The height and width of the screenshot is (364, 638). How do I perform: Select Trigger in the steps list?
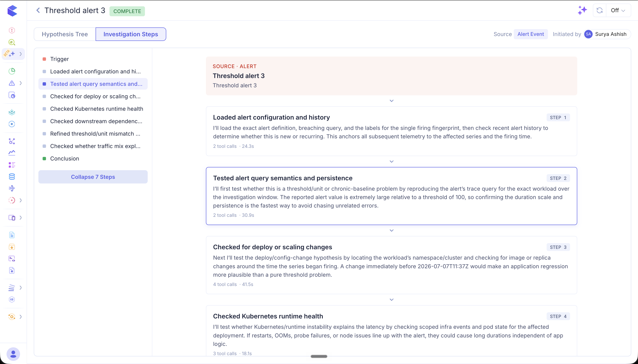pyautogui.click(x=93, y=59)
